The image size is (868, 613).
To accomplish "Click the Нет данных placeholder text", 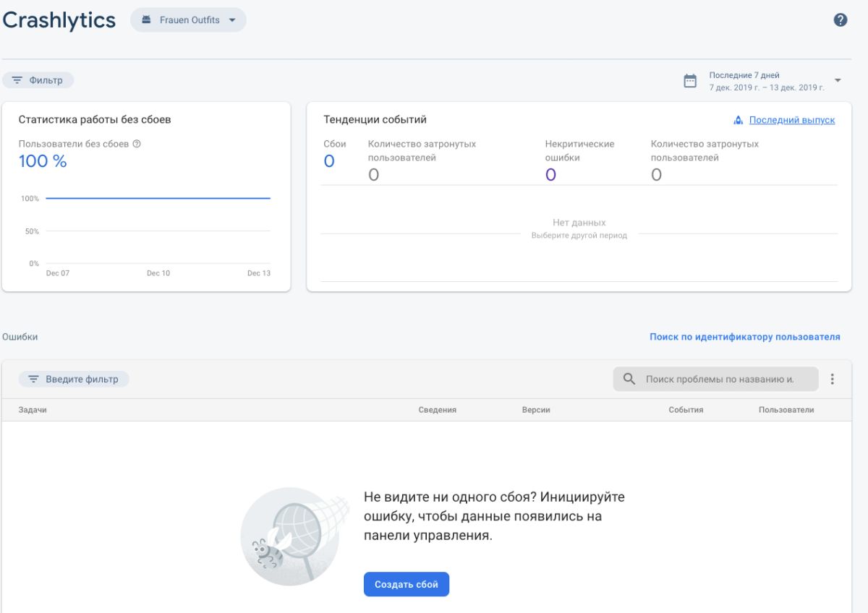I will click(x=579, y=223).
